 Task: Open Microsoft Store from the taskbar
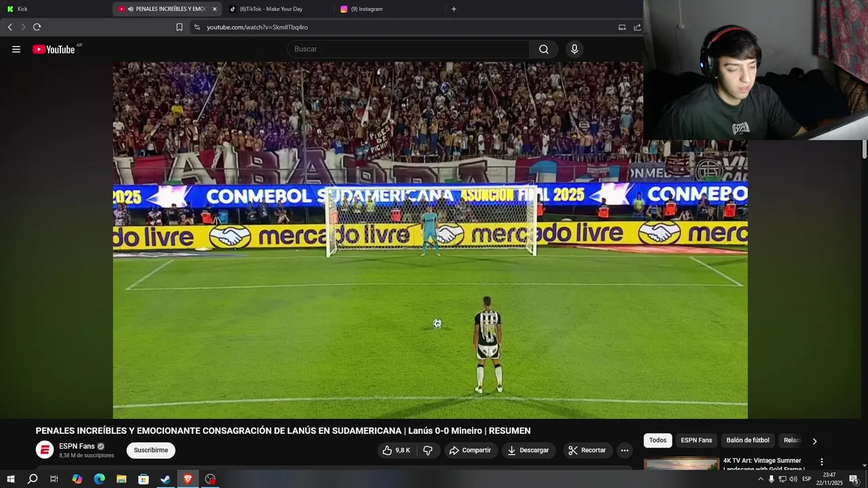click(144, 479)
